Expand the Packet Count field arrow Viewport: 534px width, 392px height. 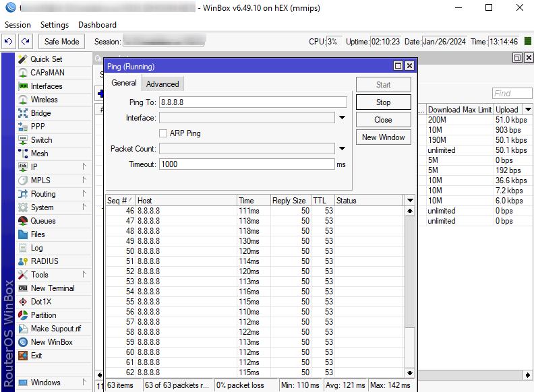click(x=343, y=148)
